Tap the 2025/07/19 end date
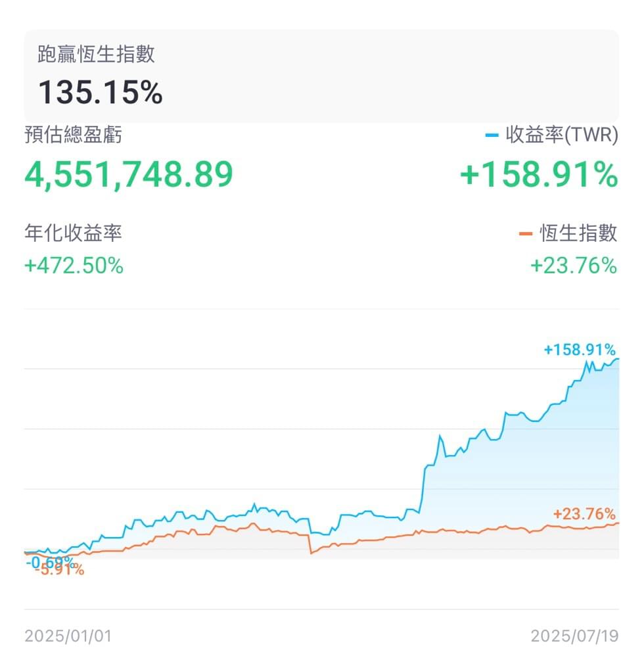Viewport: 644px width, 662px height. coord(574,636)
